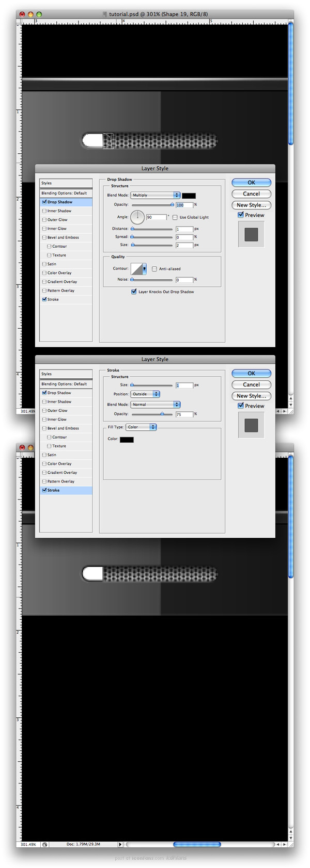Viewport: 310px width, 868px height.
Task: Open the Fill Type dropdown showing Color
Action: click(x=141, y=427)
